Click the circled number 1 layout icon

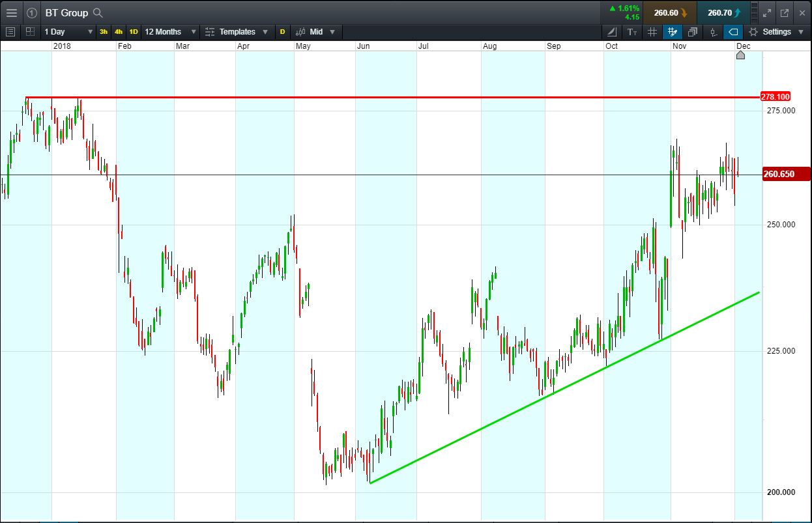point(32,12)
